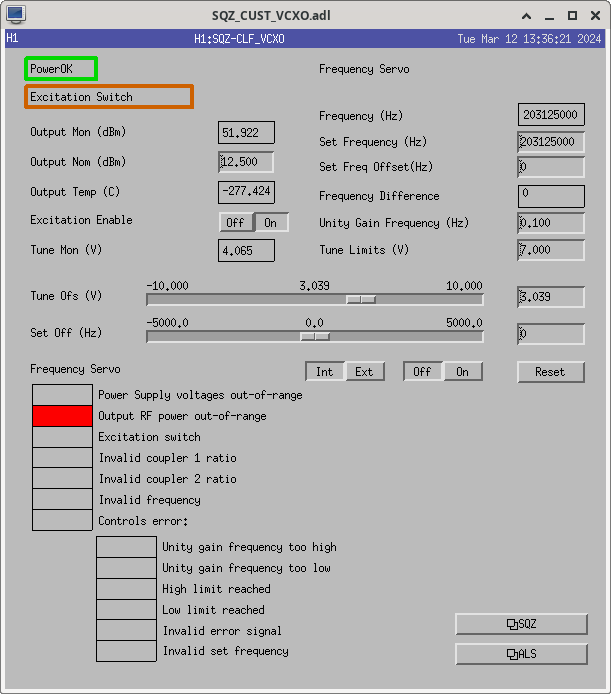
Task: Open the window menu icon in title bar
Action: (x=17, y=15)
